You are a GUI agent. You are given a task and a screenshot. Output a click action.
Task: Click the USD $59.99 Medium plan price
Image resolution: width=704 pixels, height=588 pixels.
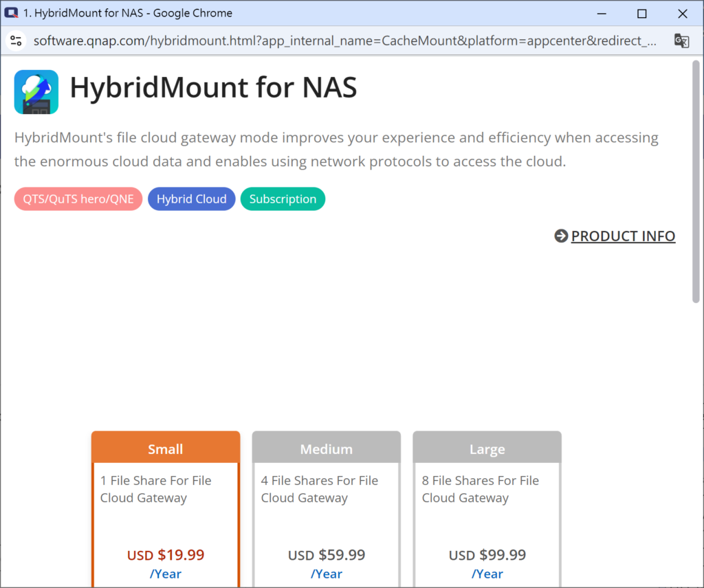point(327,555)
